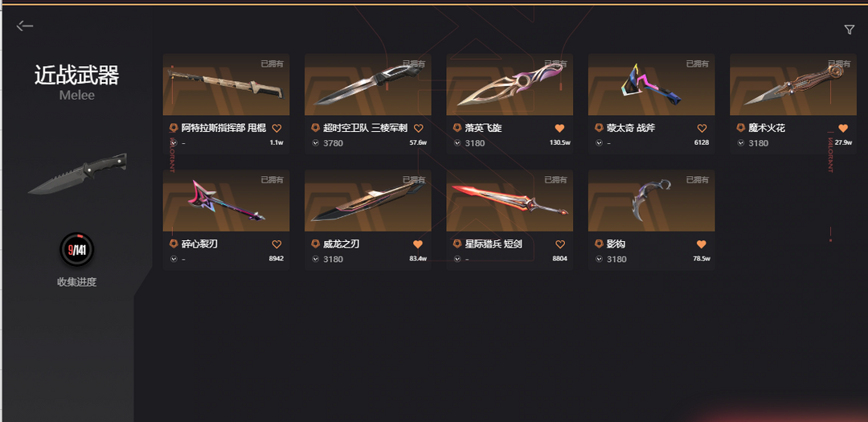Image resolution: width=868 pixels, height=422 pixels.
Task: Click the VP currency icon under 影钩
Action: 599,259
